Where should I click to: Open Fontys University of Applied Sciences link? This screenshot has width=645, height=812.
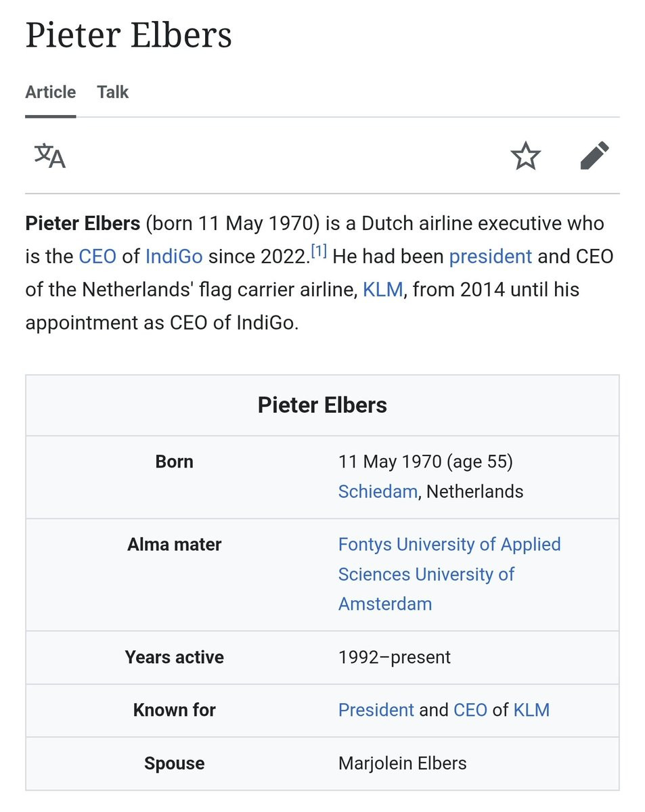449,545
